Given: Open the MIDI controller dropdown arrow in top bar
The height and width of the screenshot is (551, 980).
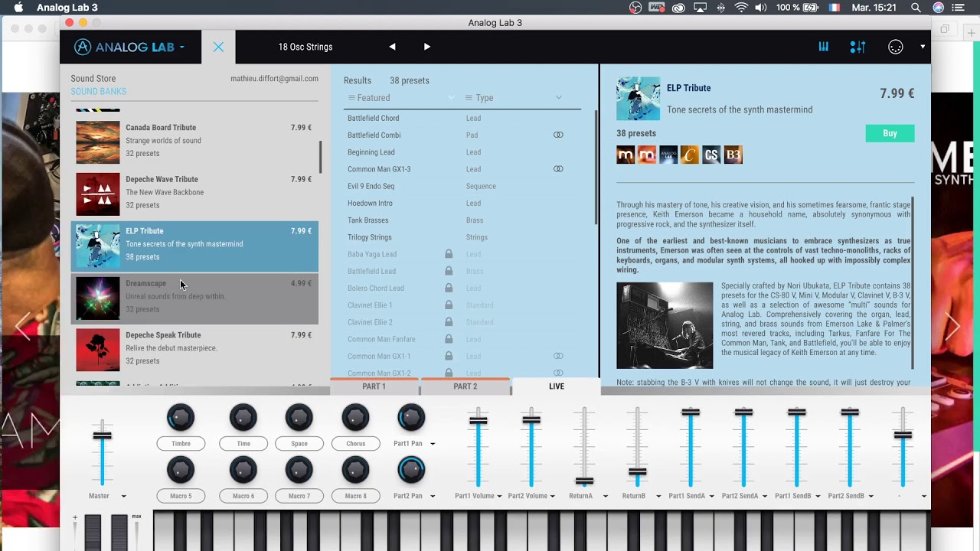Looking at the screenshot, I should pyautogui.click(x=923, y=47).
